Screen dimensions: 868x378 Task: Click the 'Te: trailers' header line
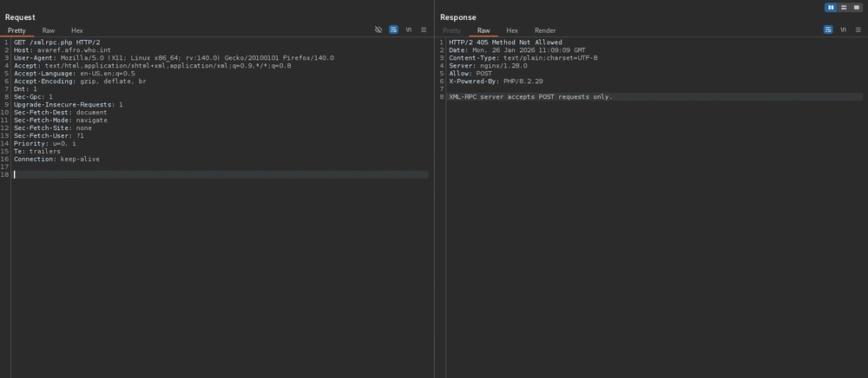coord(37,151)
